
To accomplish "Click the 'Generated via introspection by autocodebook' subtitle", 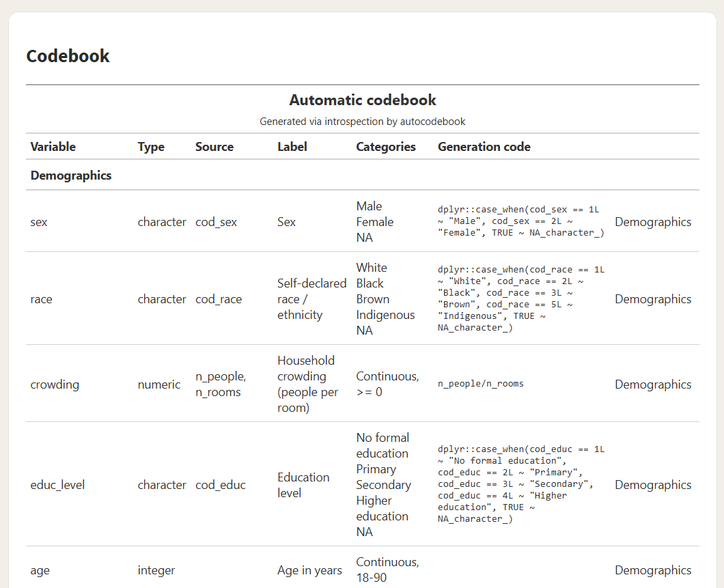I will (363, 122).
